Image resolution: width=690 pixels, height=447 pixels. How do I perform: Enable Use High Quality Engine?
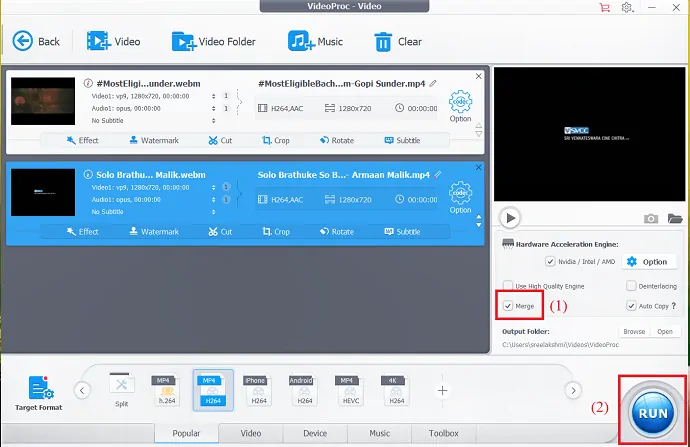click(508, 286)
